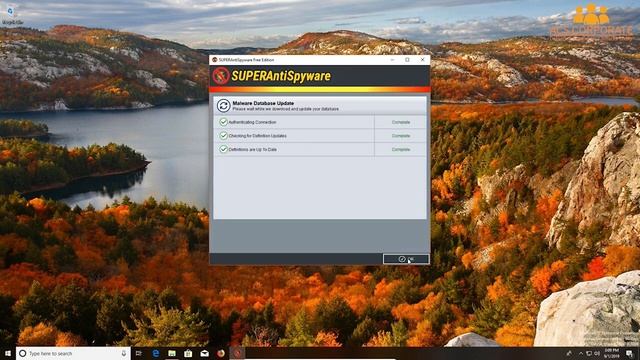Screen dimensions: 640x360
Task: Launch Firefox from the taskbar
Action: pos(221,353)
